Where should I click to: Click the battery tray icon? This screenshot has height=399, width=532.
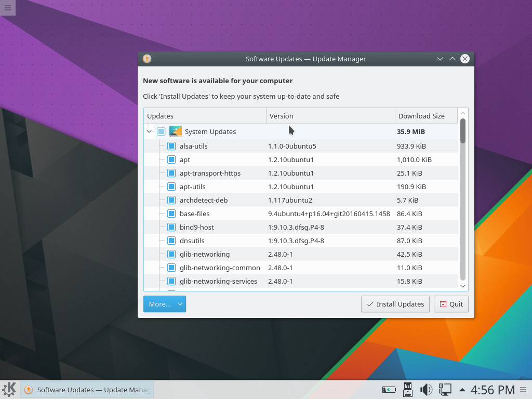(389, 390)
